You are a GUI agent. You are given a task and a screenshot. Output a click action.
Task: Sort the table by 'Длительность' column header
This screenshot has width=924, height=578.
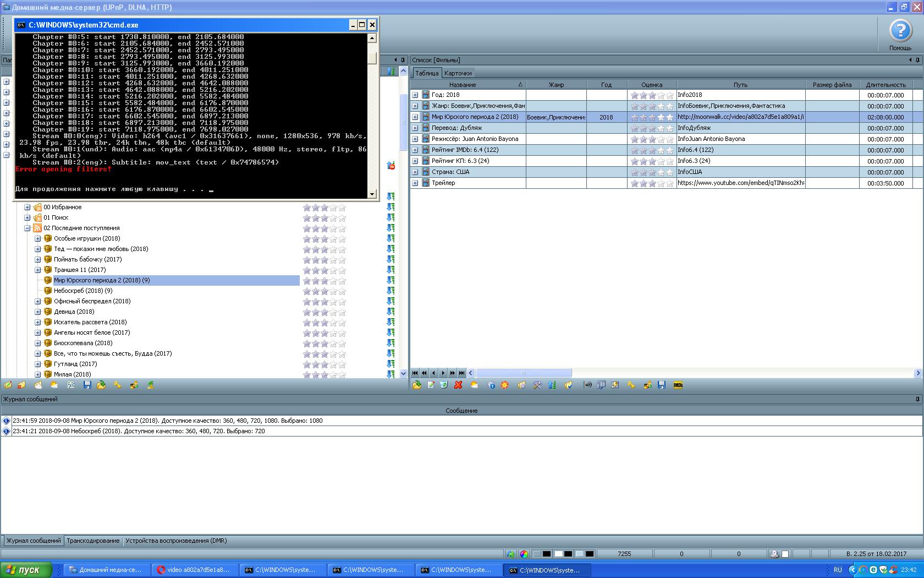point(886,85)
